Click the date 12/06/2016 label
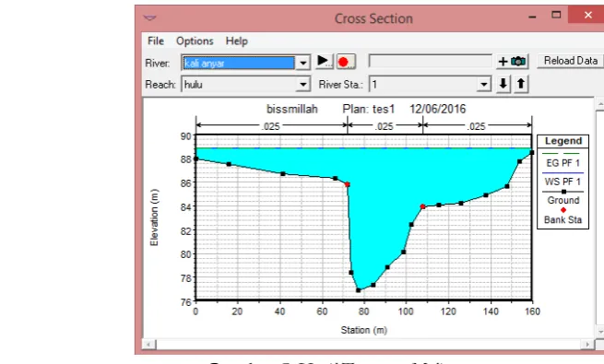 pyautogui.click(x=438, y=110)
